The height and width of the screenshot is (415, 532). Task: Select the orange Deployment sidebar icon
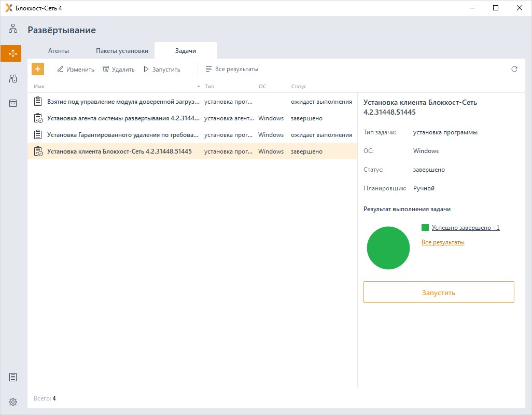coord(11,53)
